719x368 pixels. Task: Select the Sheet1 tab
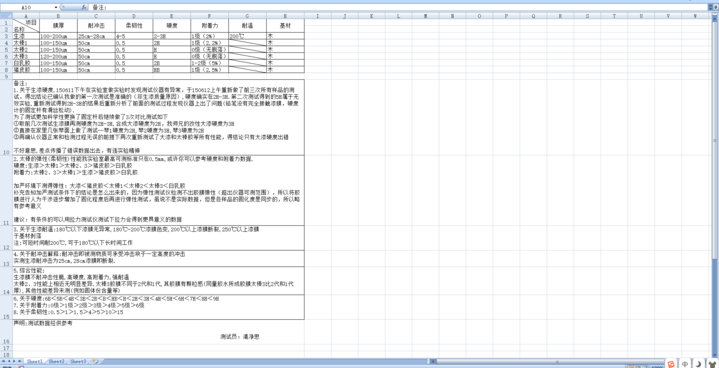(34, 362)
